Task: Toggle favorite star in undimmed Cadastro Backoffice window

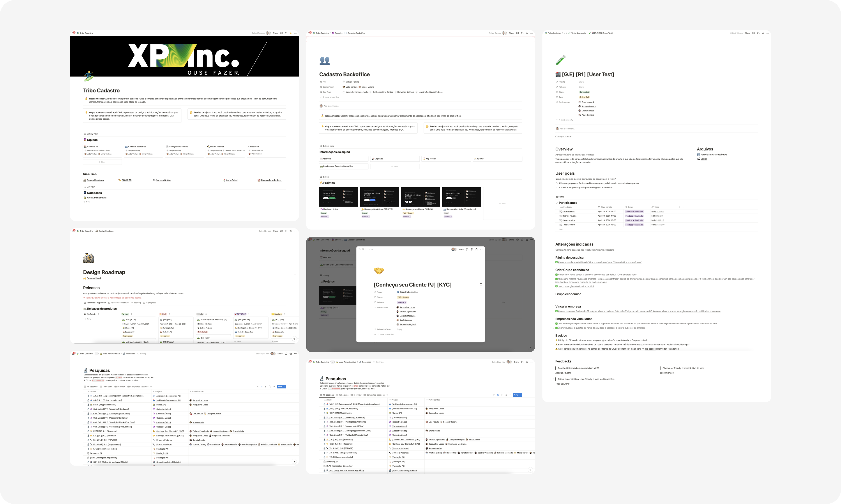Action: 527,33
